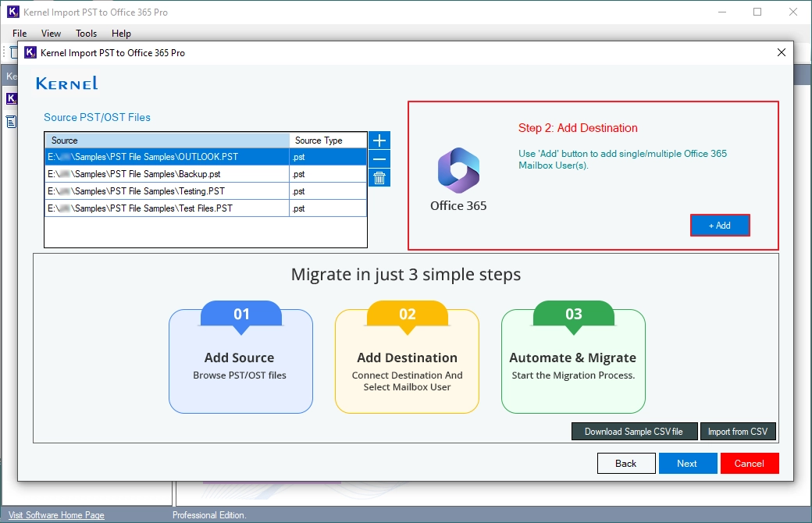Click the trash icon to delete all sources

(x=379, y=178)
